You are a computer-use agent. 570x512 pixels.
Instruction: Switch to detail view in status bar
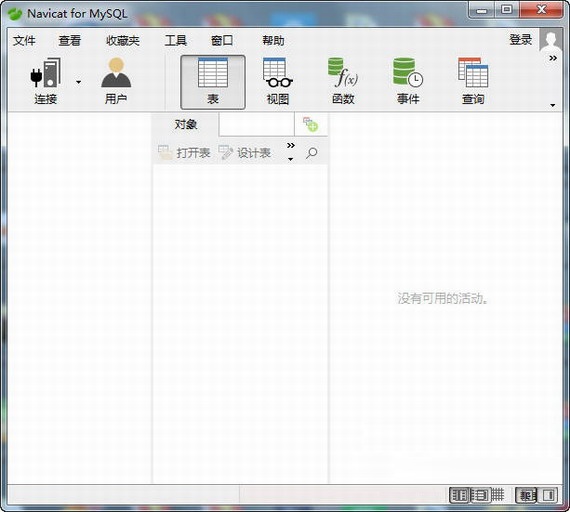point(480,495)
